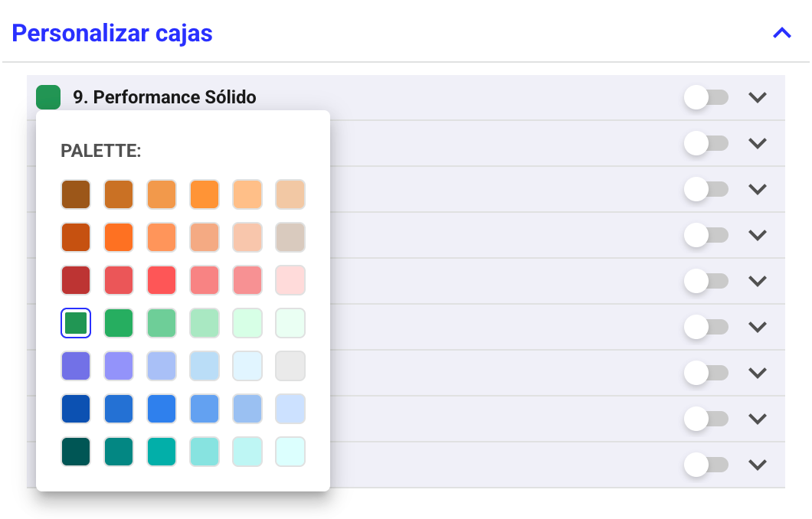Viewport: 812px width, 519px height.
Task: Enable the switch in the last row
Action: (x=706, y=465)
